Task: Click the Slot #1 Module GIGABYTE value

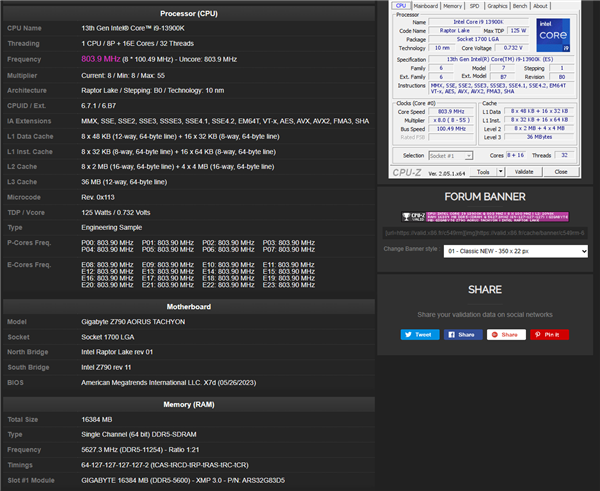Action: (183, 480)
